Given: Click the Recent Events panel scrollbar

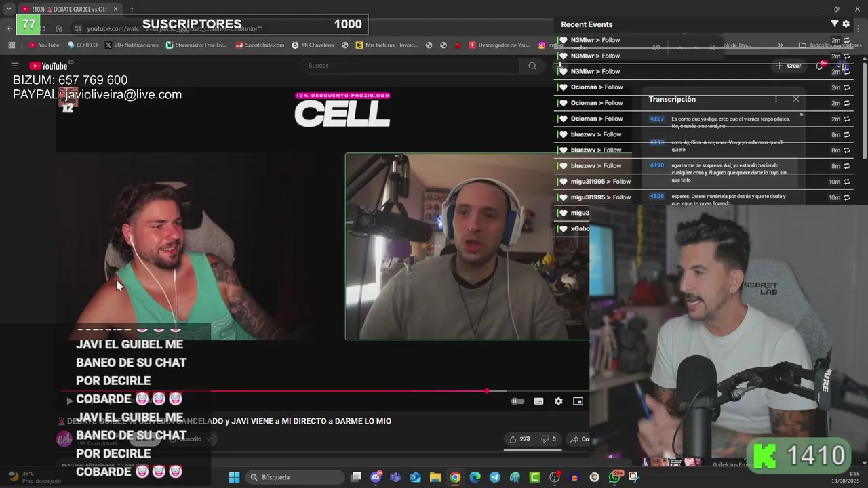Looking at the screenshot, I should pyautogui.click(x=865, y=112).
